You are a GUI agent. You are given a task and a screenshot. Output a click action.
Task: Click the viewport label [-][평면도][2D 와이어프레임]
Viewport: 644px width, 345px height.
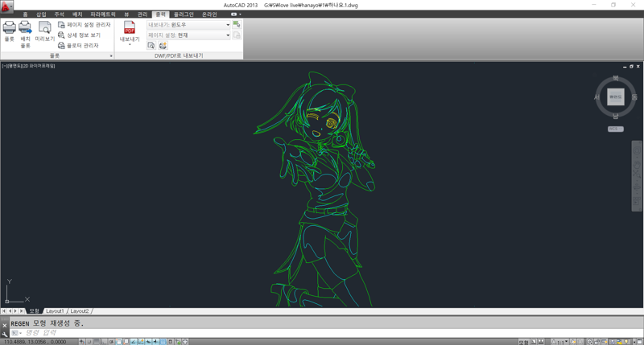28,66
